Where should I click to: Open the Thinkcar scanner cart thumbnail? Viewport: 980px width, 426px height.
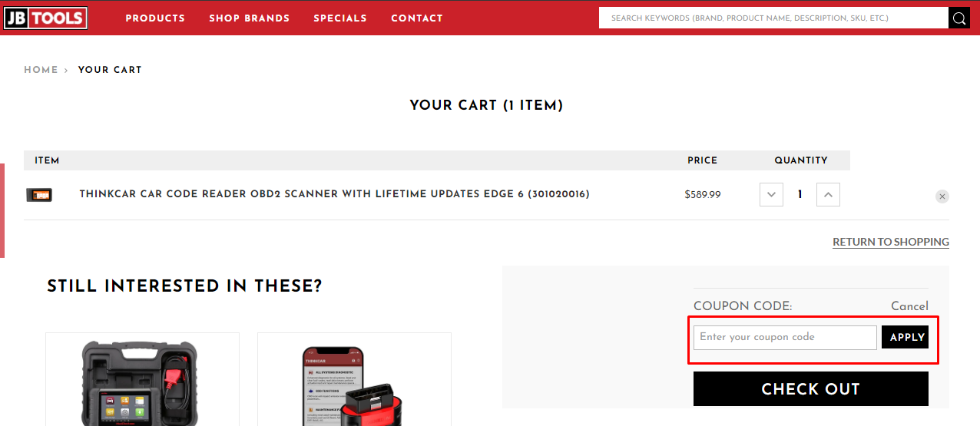click(39, 195)
